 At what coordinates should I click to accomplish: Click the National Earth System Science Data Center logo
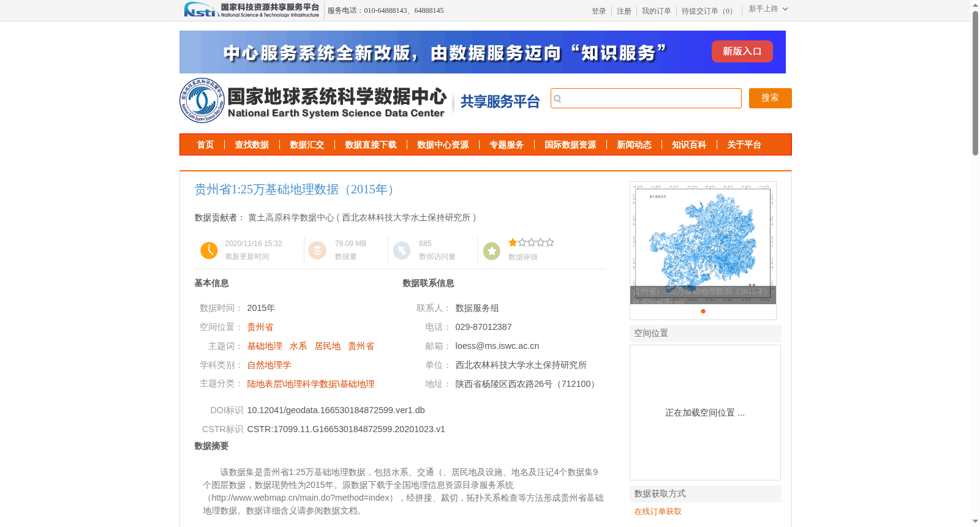(x=314, y=100)
